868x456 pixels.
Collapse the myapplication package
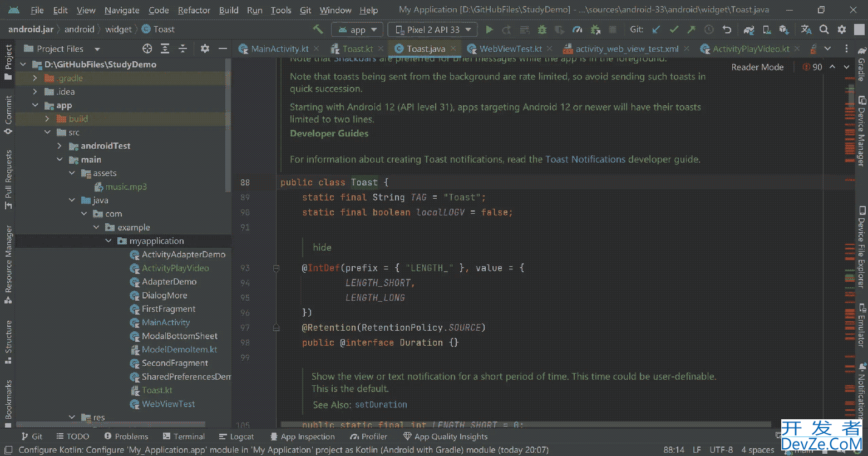pyautogui.click(x=108, y=241)
